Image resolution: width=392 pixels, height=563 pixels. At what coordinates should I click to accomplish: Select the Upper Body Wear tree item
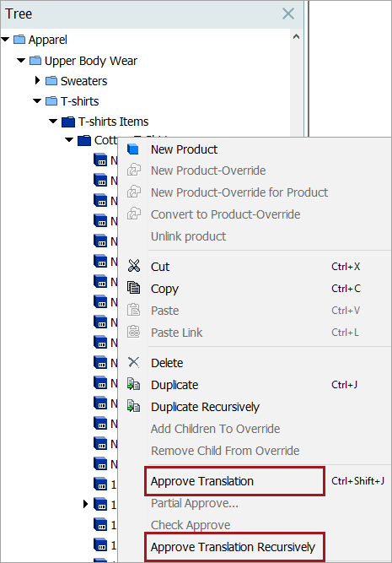coord(91,61)
